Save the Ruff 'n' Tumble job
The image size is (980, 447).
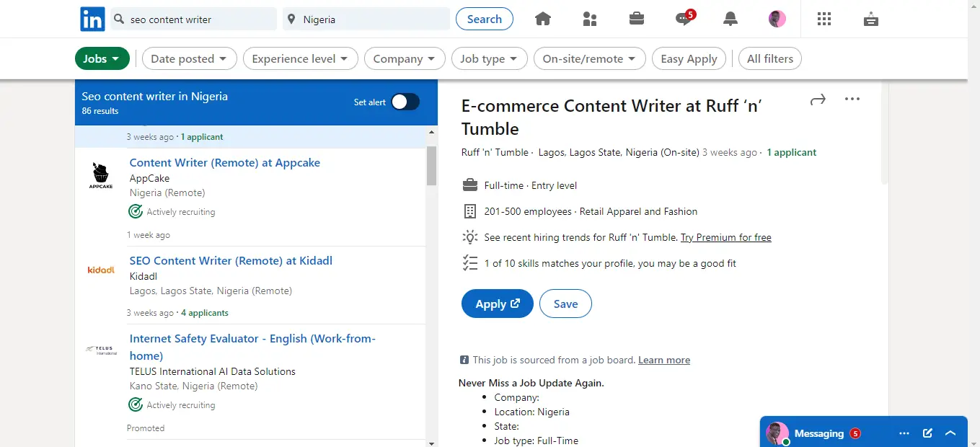click(565, 304)
